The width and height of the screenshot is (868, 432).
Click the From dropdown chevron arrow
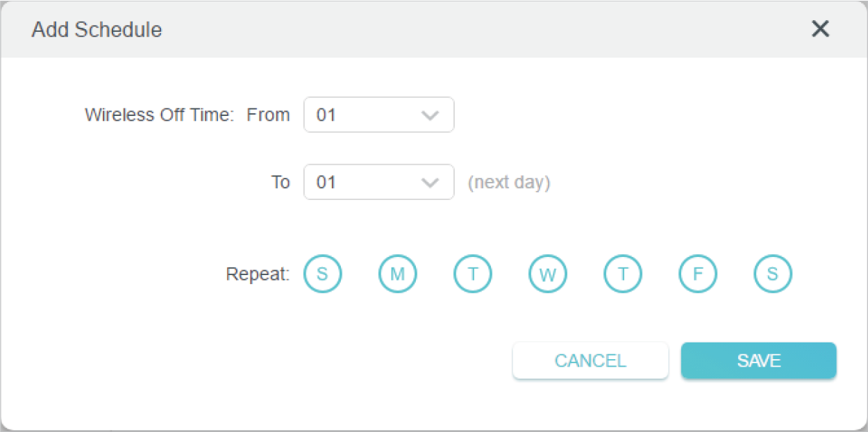coord(431,115)
